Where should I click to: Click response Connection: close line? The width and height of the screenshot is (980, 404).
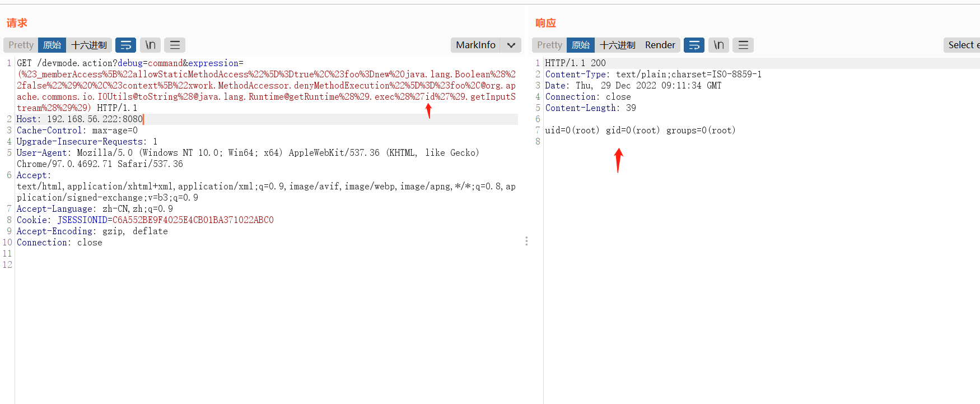tap(588, 96)
